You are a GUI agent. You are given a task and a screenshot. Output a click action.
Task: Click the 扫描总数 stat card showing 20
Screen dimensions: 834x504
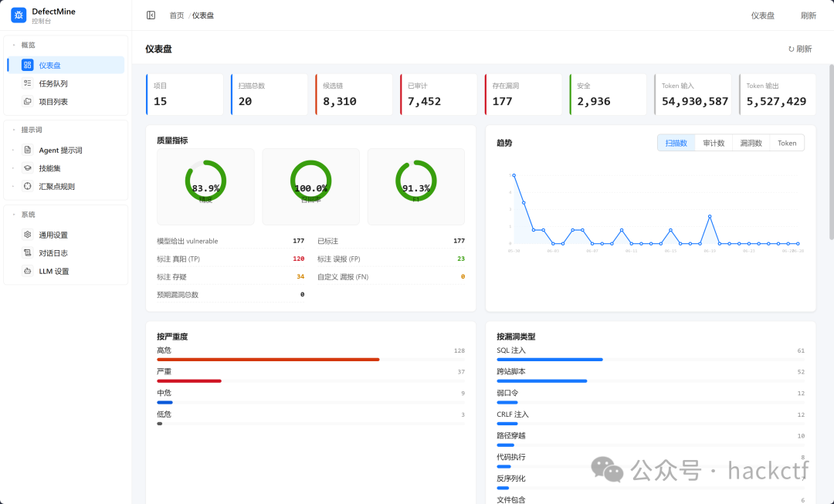point(270,95)
